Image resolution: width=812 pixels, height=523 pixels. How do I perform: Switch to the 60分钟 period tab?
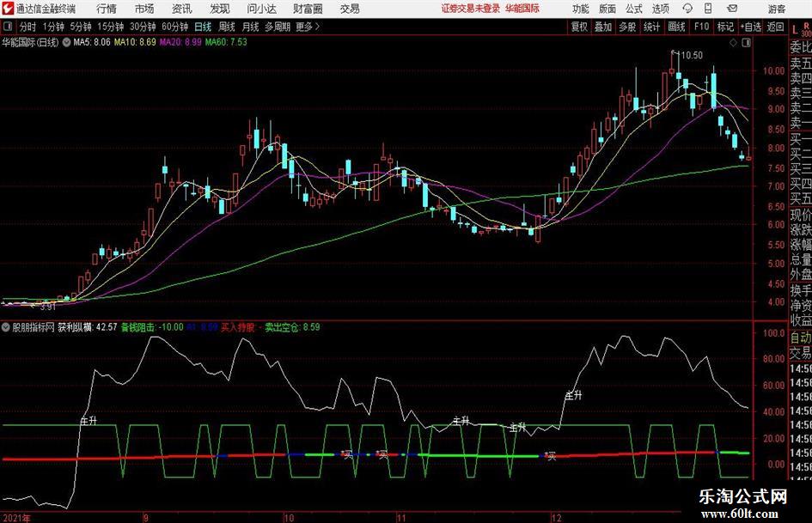pos(175,27)
